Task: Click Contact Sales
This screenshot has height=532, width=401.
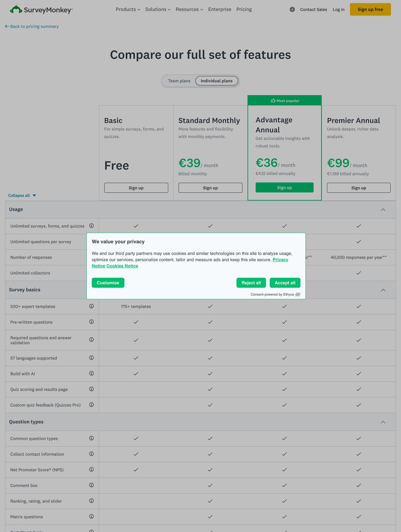Action: (x=314, y=9)
